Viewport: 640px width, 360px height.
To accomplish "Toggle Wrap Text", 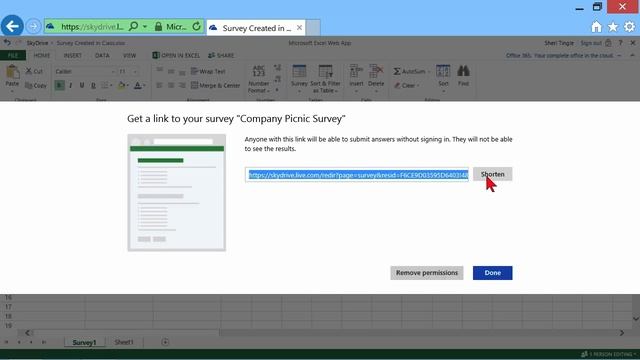I will point(208,71).
